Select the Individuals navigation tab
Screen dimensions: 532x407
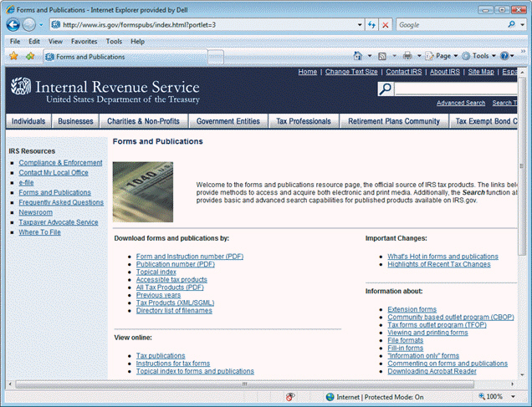[28, 121]
